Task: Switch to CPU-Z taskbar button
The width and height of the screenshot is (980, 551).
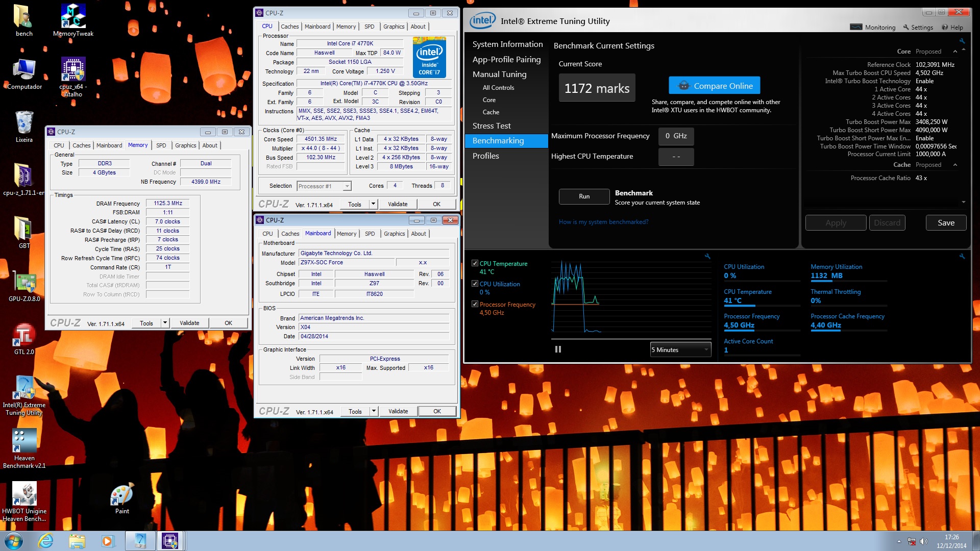Action: click(x=170, y=541)
